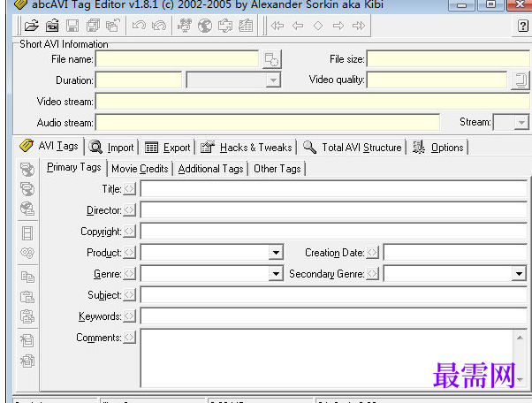Screen dimensions: 532x403
Task: Open the Stream selector dropdown
Action: coord(521,122)
